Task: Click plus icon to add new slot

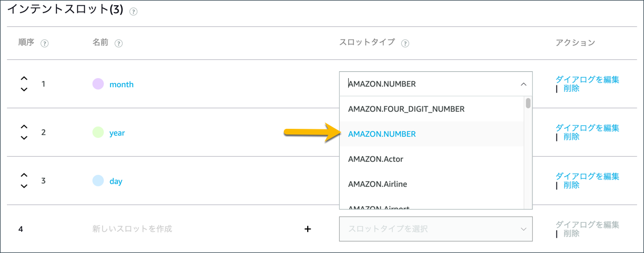Action: coord(308,229)
